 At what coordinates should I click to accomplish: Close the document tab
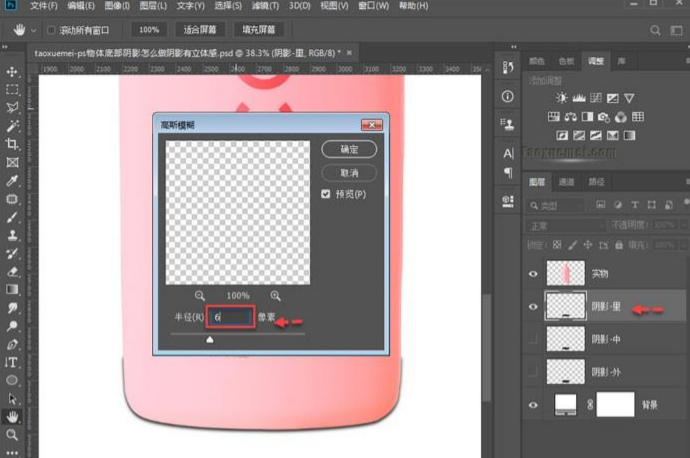point(349,53)
